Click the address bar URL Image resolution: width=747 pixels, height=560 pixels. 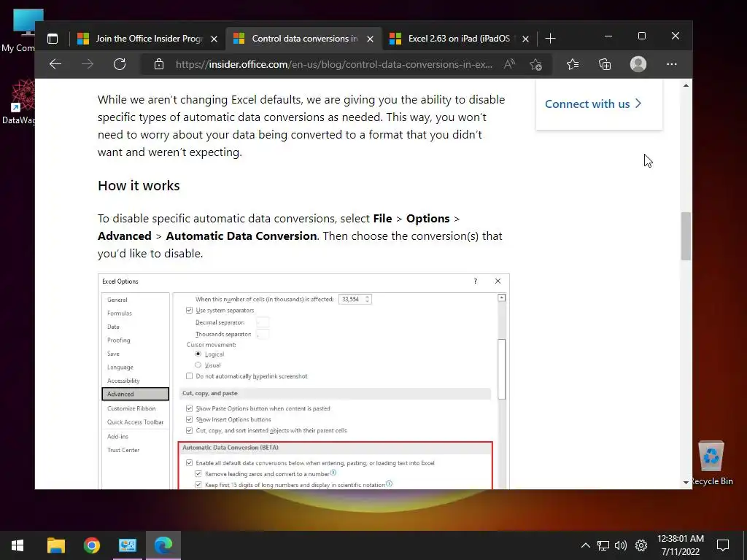[x=333, y=64]
